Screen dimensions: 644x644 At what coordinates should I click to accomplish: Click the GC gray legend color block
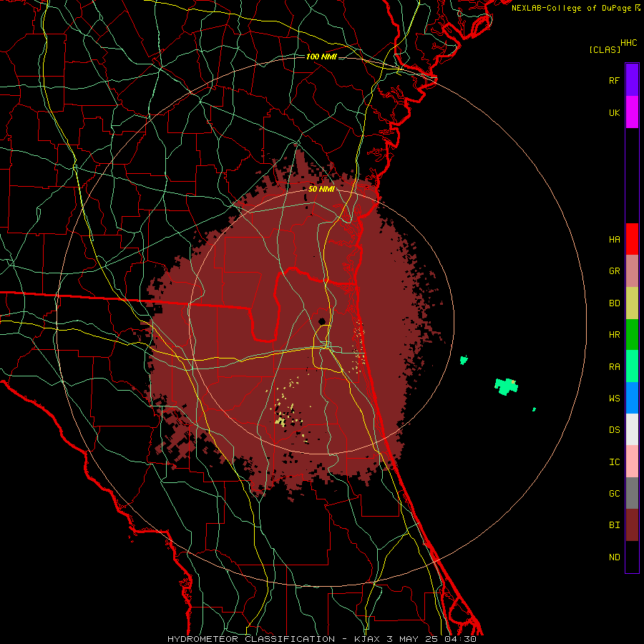point(632,493)
